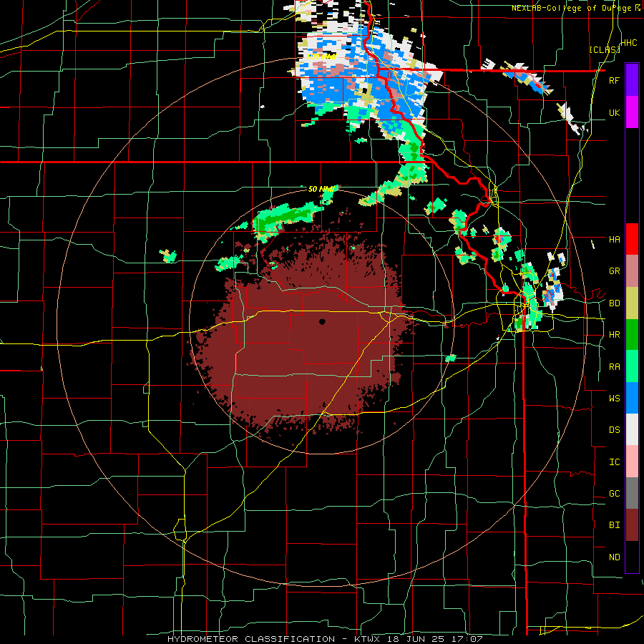
Task: Click the IC pink legend swatch
Action: coord(632,462)
